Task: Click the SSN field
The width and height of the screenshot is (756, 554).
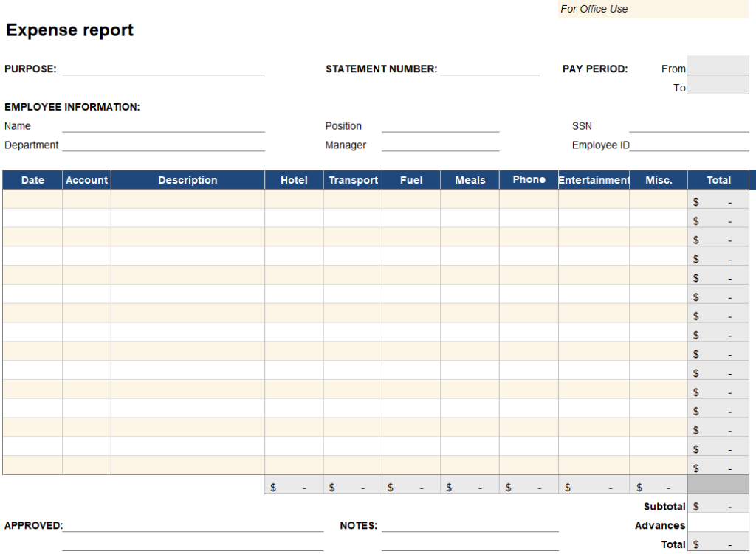Action: [x=688, y=126]
